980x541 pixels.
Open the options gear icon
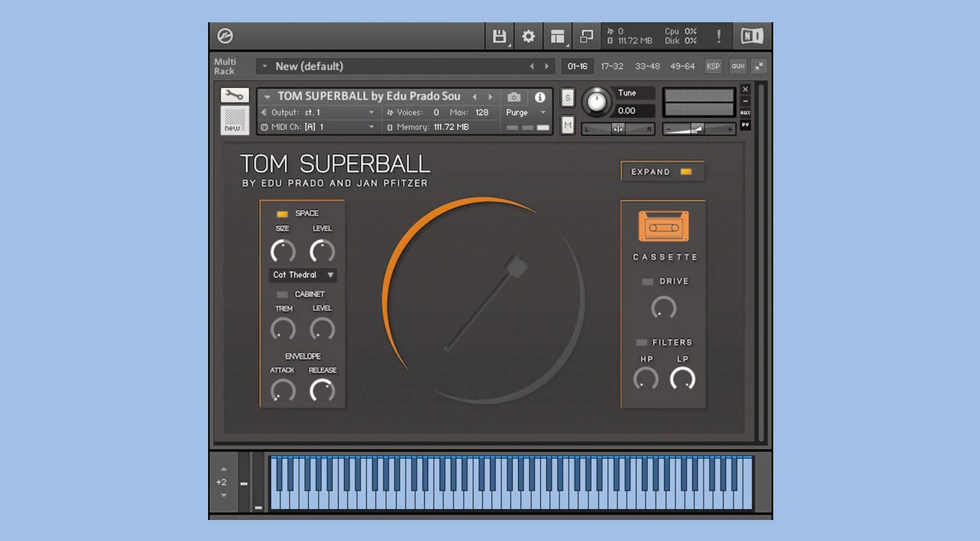point(529,36)
